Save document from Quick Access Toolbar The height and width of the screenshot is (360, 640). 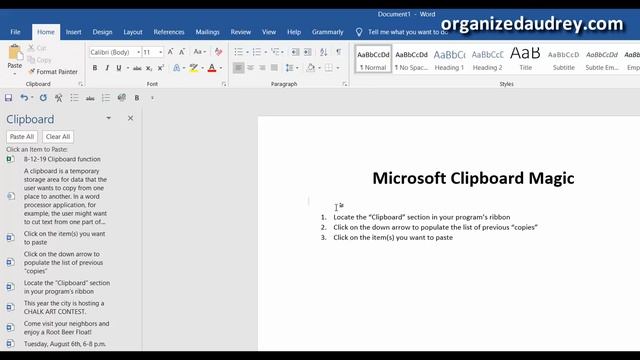[x=9, y=98]
